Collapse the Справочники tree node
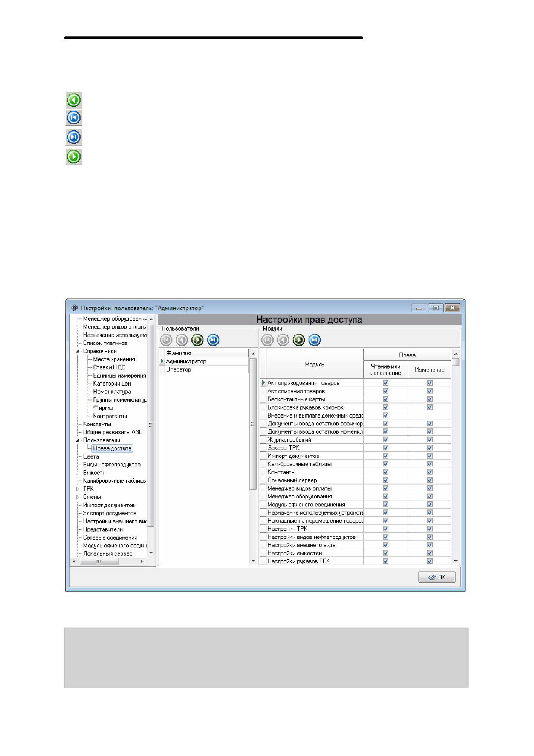Screen dimensions: 534x756 [x=78, y=351]
